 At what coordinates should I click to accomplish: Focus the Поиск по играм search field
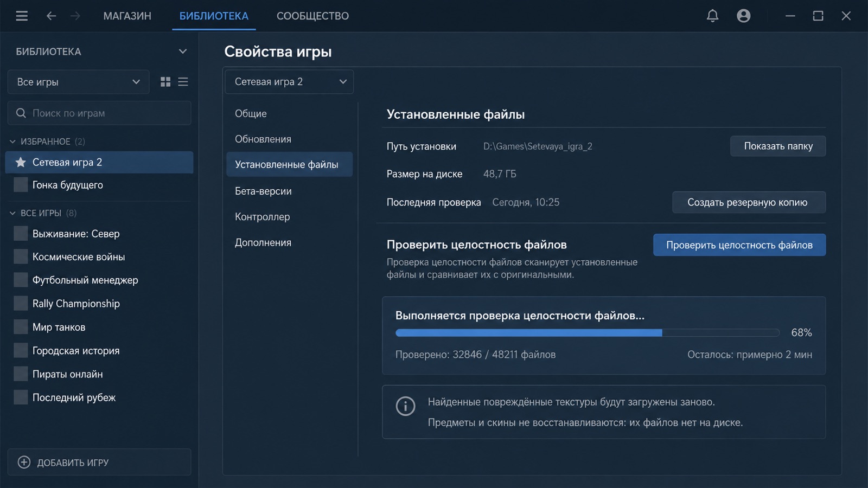pos(99,113)
